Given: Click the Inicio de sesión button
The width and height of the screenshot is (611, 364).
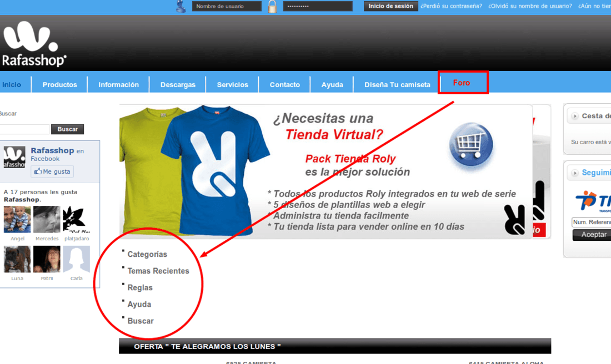Looking at the screenshot, I should (x=390, y=6).
